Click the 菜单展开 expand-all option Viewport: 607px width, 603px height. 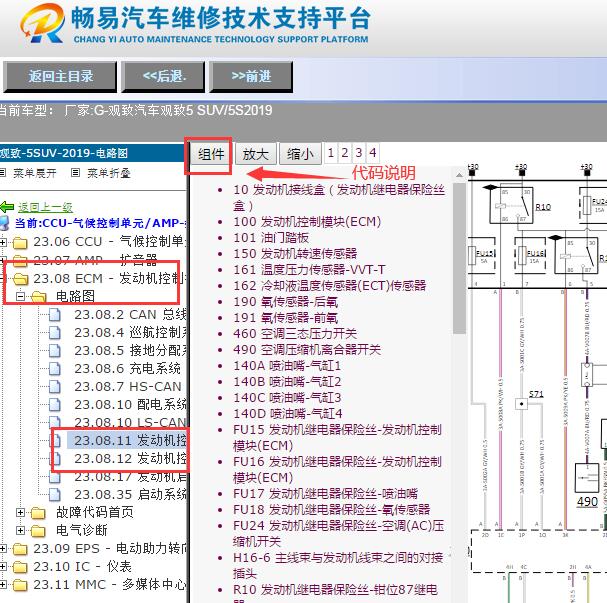pyautogui.click(x=34, y=173)
